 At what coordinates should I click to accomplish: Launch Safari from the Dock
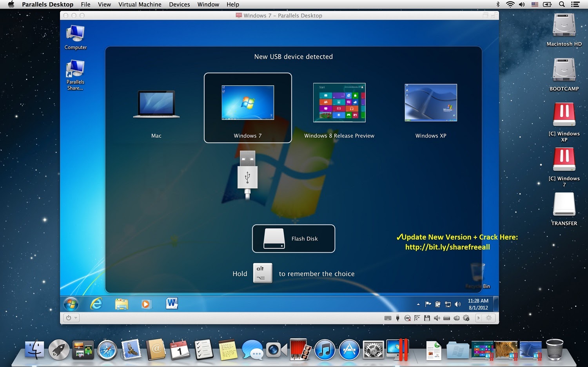point(107,349)
